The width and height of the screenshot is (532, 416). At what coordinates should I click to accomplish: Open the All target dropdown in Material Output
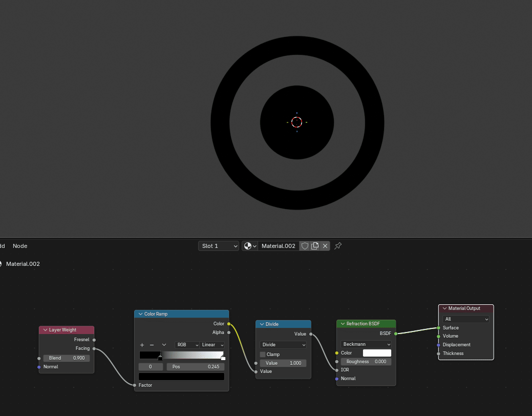(x=466, y=319)
